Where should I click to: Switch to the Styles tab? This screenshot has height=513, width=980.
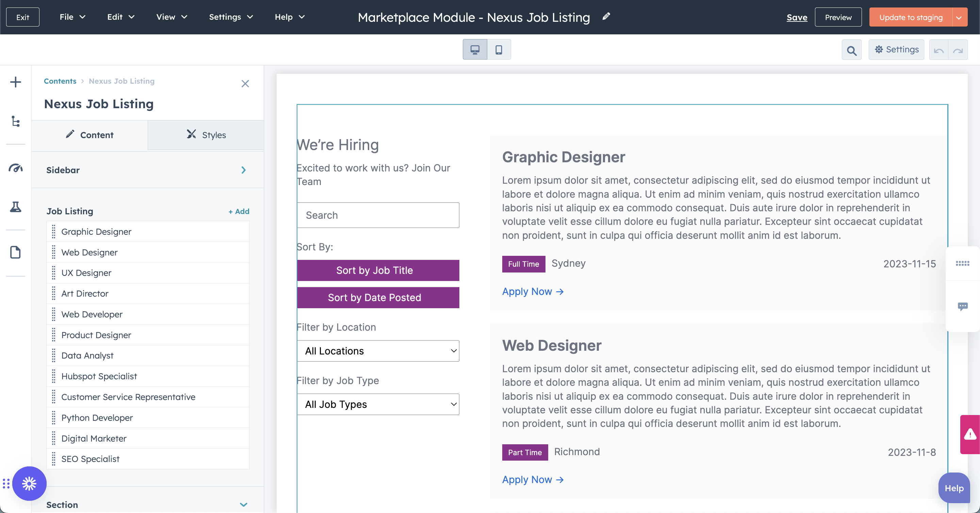(x=206, y=135)
